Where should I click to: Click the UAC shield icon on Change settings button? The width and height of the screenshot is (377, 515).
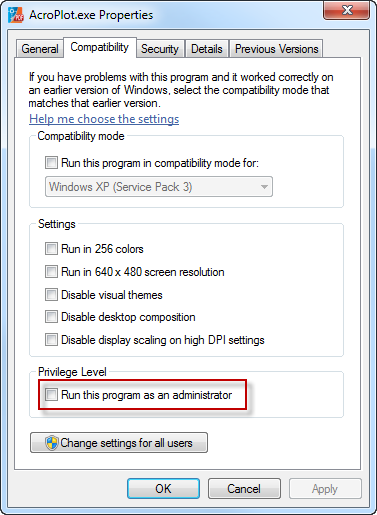52,443
